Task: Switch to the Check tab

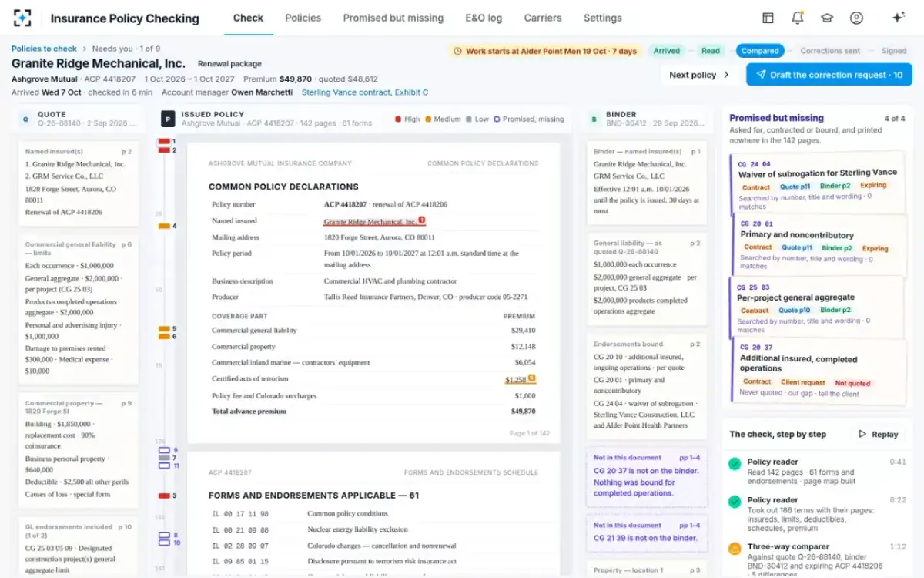Action: coord(248,18)
